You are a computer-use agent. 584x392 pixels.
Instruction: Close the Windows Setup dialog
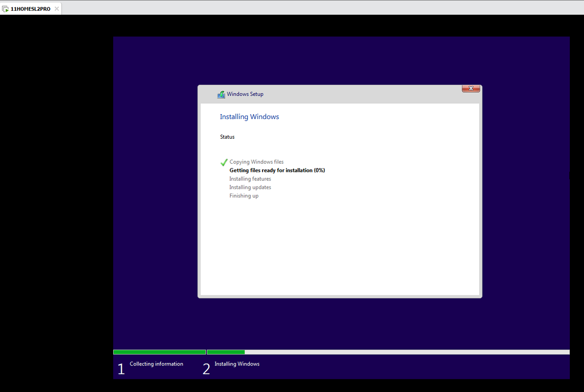(471, 88)
